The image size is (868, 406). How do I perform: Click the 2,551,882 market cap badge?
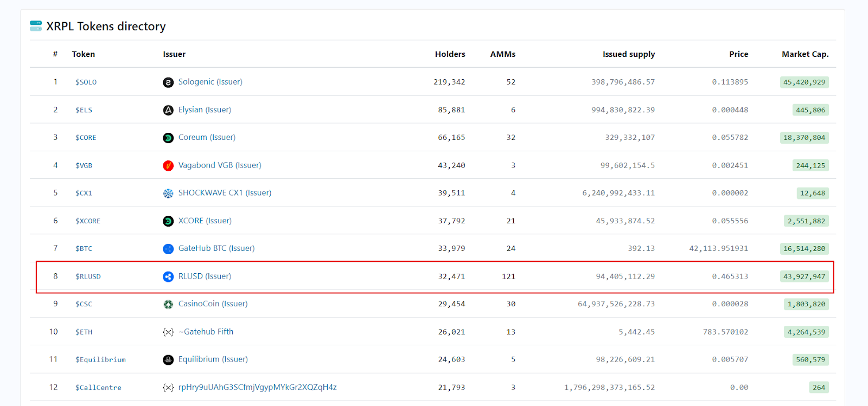pyautogui.click(x=806, y=221)
